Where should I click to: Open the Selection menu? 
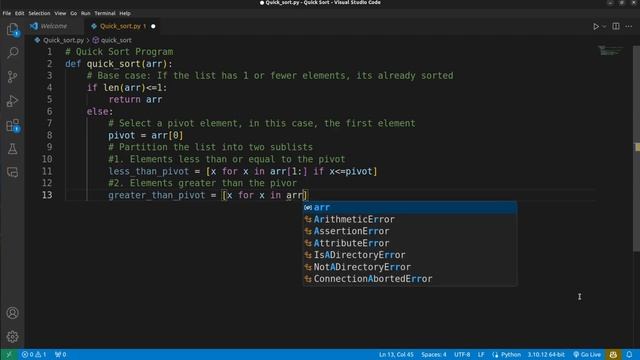(39, 13)
